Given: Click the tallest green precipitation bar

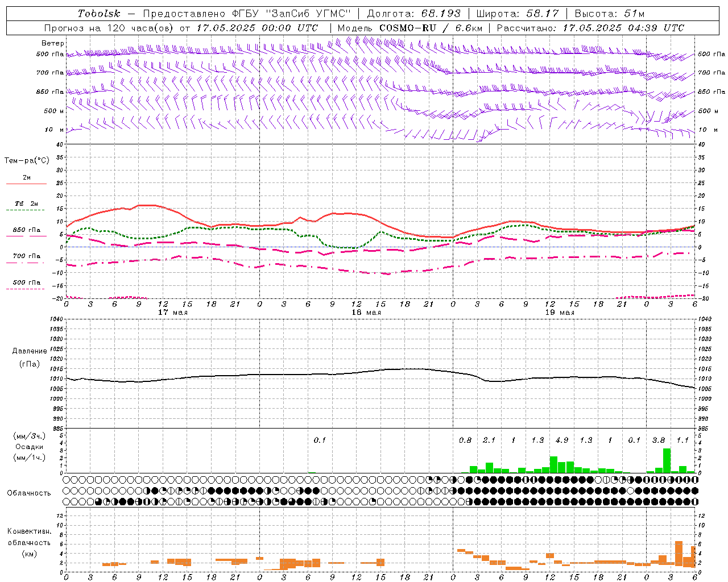Looking at the screenshot, I should pos(667,461).
